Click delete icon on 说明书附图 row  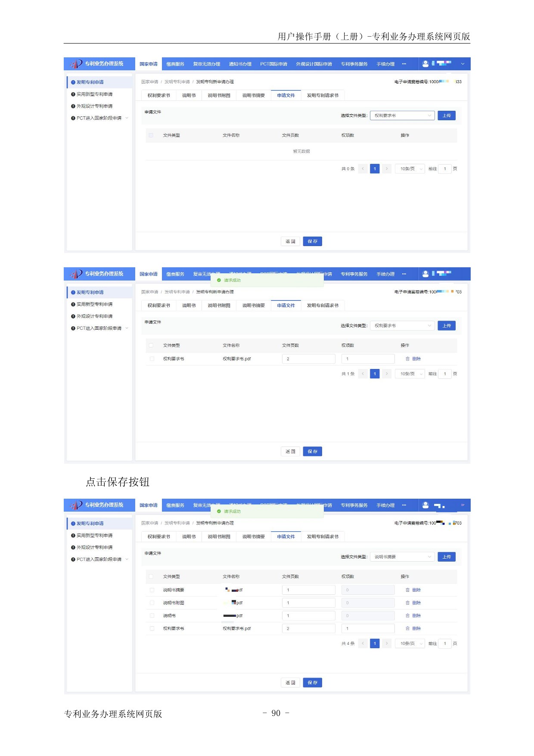407,603
